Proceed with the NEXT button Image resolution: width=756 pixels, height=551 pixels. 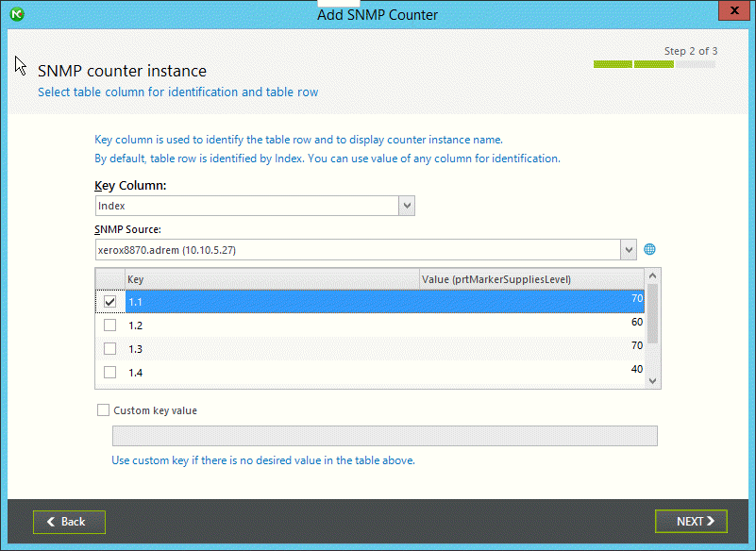click(x=691, y=522)
